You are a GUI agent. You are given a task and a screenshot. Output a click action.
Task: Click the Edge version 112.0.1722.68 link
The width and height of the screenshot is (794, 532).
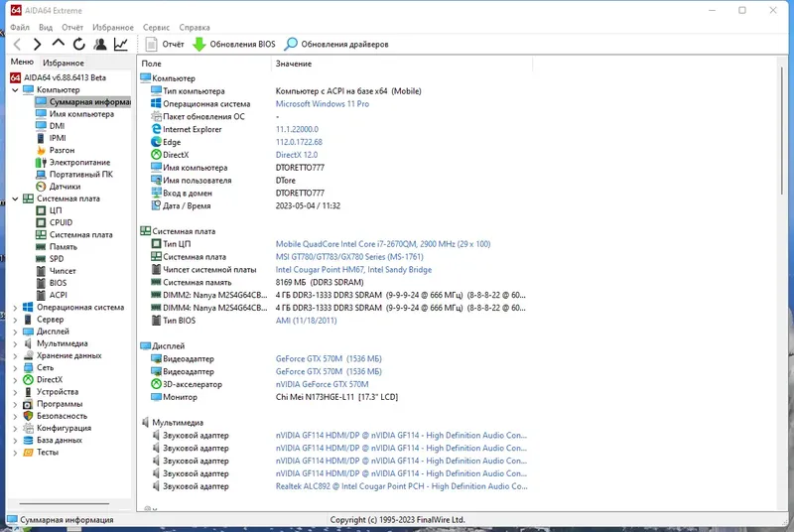(299, 142)
